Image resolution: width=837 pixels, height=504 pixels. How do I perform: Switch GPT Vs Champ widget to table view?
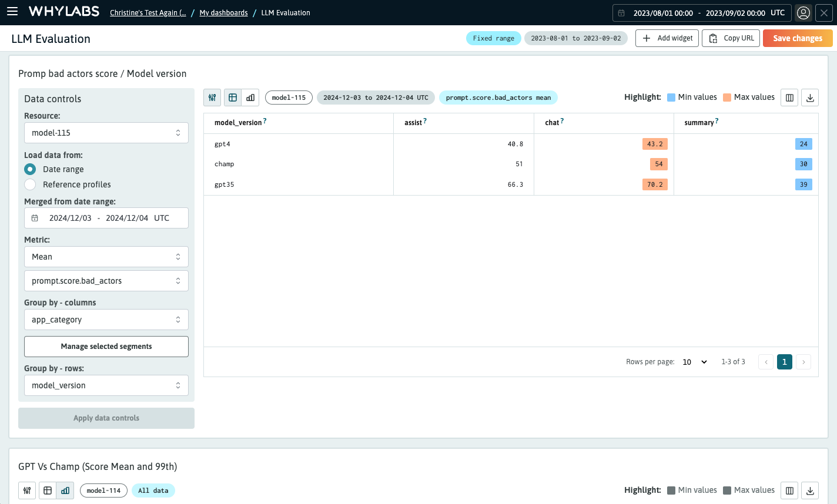(x=48, y=490)
